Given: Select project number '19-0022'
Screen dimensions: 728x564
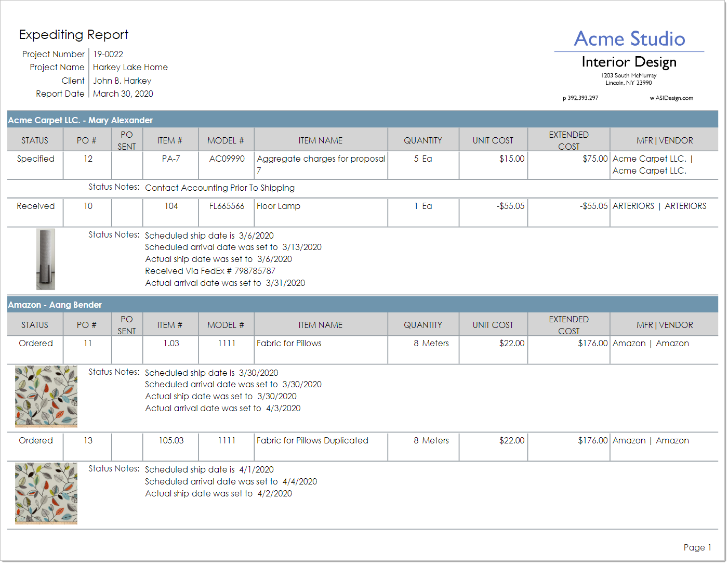Looking at the screenshot, I should (108, 54).
